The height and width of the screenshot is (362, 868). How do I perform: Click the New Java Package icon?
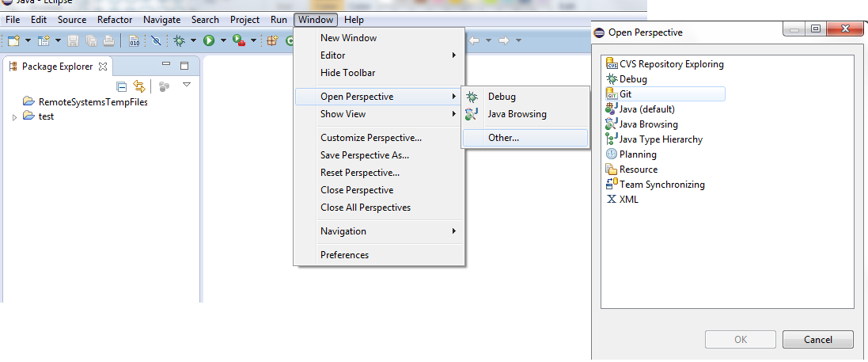click(271, 40)
